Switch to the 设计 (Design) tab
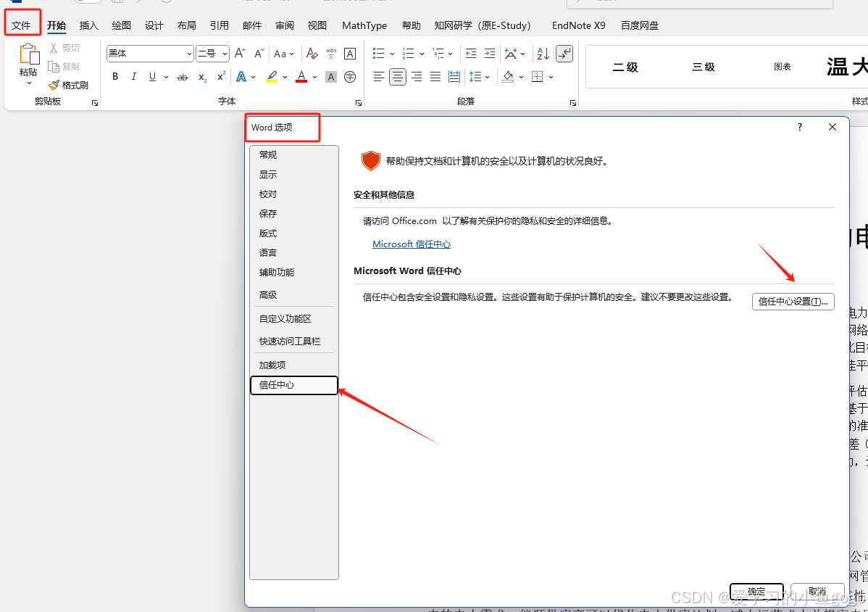Image resolution: width=868 pixels, height=612 pixels. tap(154, 25)
